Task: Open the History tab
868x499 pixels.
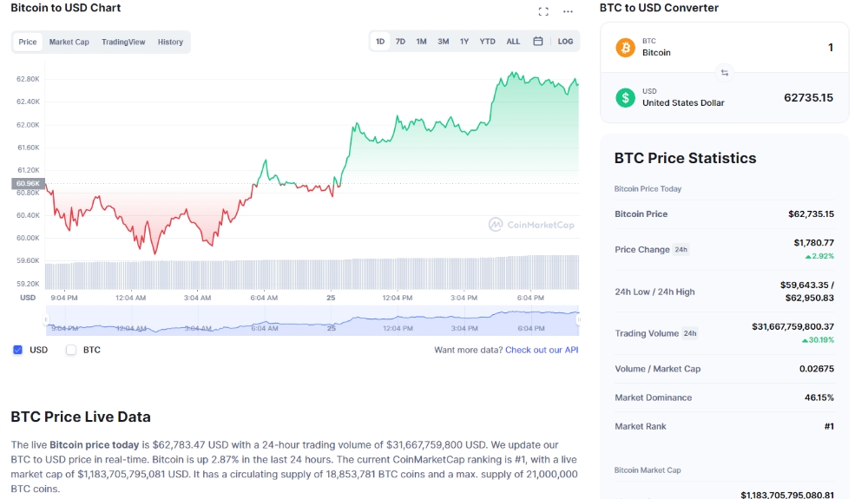Action: [170, 42]
